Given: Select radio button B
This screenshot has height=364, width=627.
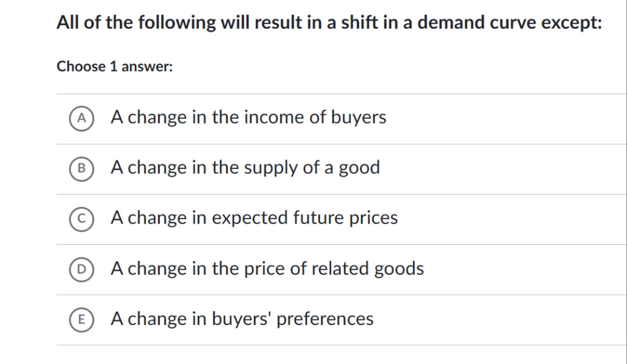Looking at the screenshot, I should (82, 169).
